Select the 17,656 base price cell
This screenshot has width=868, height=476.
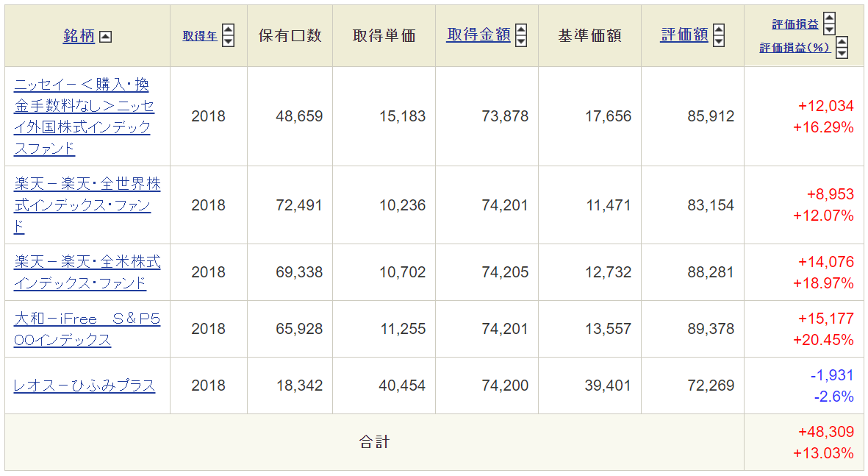(x=609, y=116)
